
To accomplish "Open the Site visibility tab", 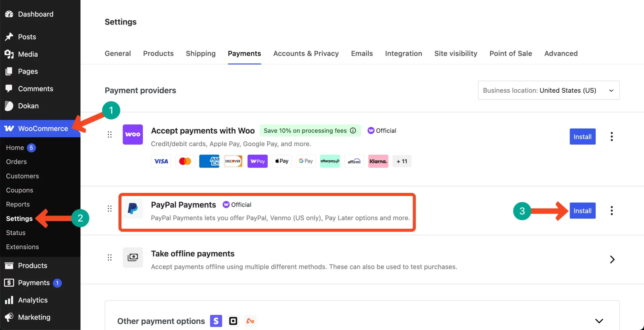I will tap(456, 53).
